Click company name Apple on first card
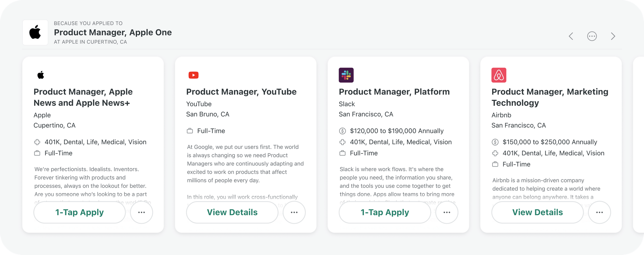Viewport: 644px width, 255px height. click(42, 115)
